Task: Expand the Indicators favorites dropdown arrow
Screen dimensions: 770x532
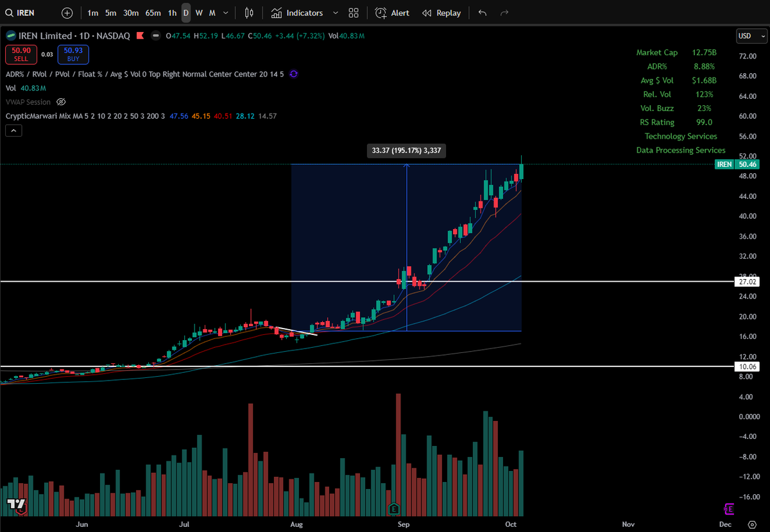Action: [x=334, y=13]
